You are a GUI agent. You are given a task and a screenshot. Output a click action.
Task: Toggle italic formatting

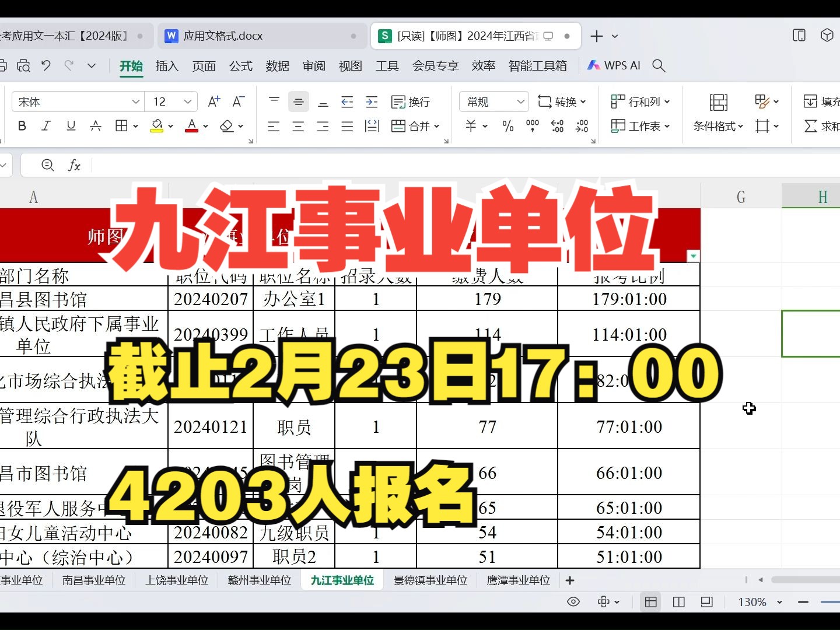click(46, 126)
